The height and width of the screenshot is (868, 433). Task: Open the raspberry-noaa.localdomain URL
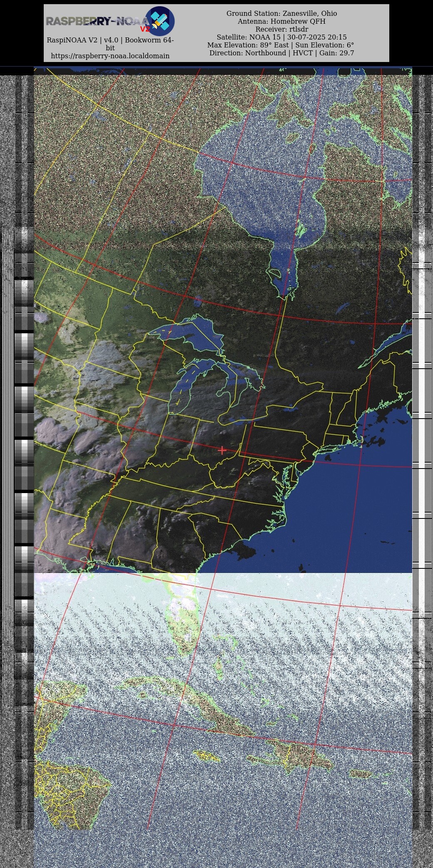[x=110, y=56]
